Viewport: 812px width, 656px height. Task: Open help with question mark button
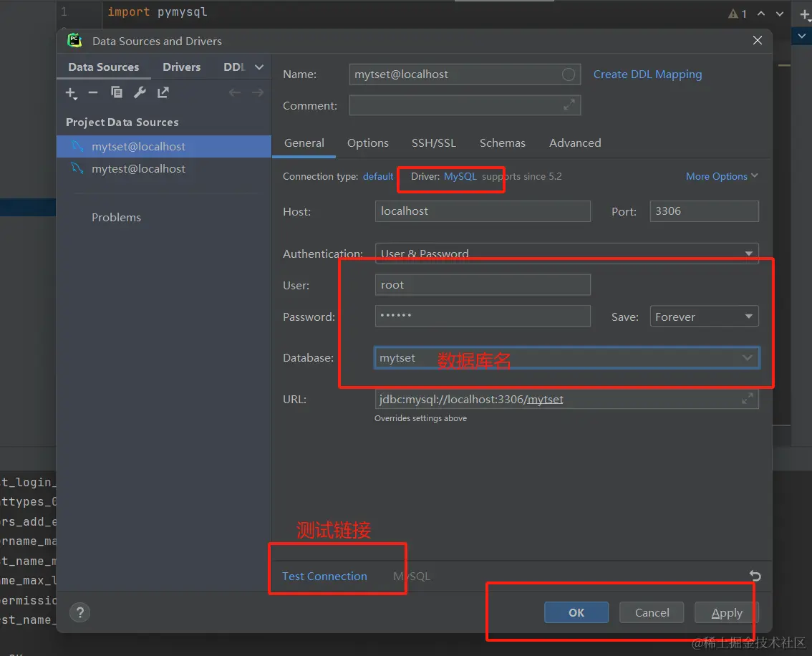pos(79,612)
